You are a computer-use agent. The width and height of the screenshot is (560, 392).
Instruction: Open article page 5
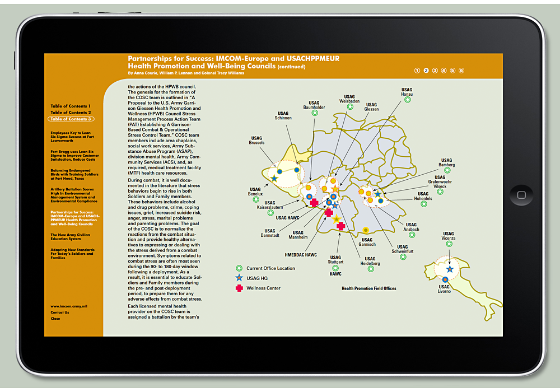[452, 71]
